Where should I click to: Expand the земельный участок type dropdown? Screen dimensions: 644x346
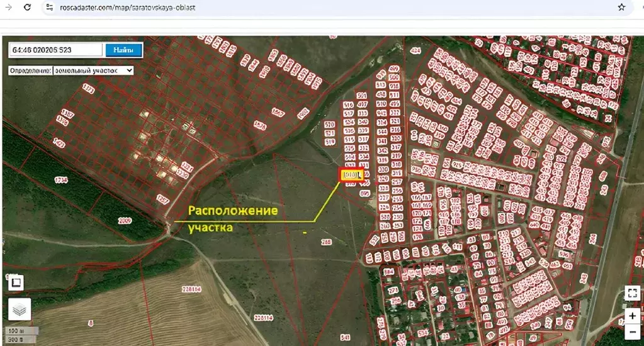click(93, 70)
